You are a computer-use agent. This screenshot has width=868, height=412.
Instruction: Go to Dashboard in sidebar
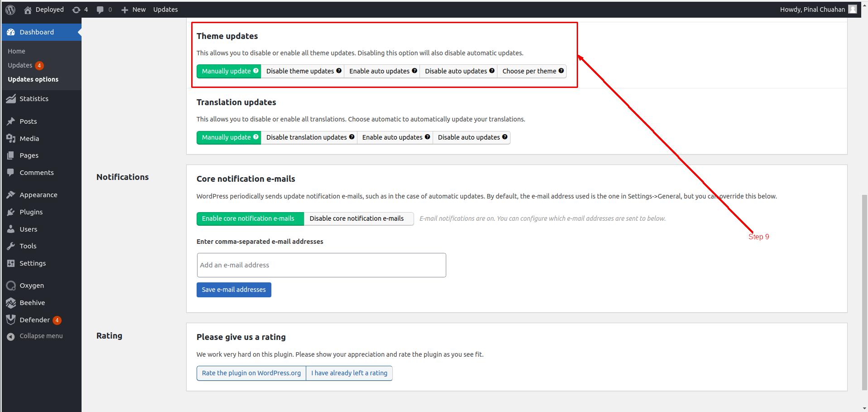[x=41, y=32]
